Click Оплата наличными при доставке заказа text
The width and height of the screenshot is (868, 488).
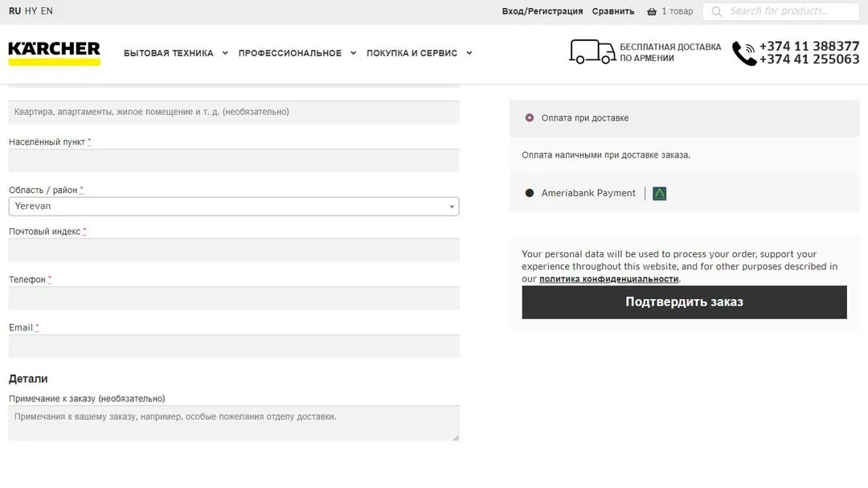pos(606,155)
